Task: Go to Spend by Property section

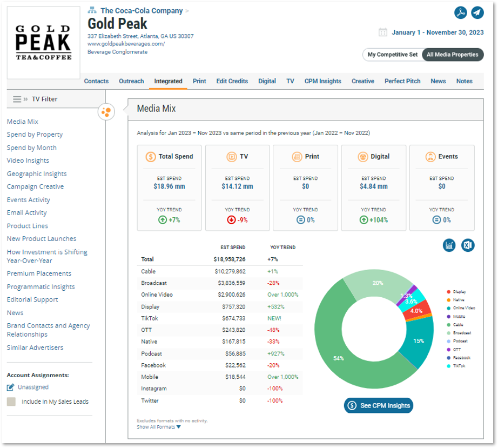Action: point(35,135)
